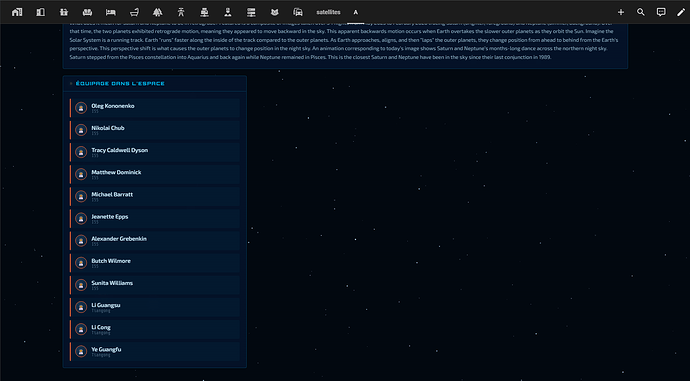Select the bed bedroom tab icon
This screenshot has height=381, width=690.
(x=110, y=12)
